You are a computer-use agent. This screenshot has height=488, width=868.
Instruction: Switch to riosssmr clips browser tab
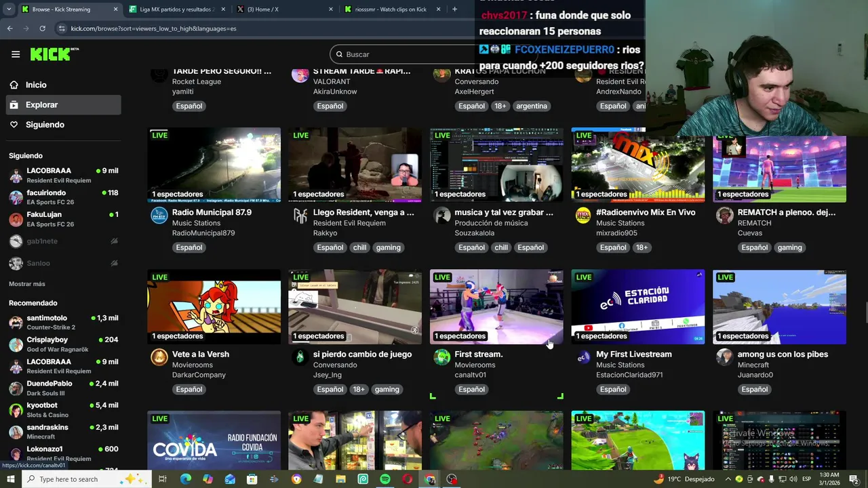393,9
